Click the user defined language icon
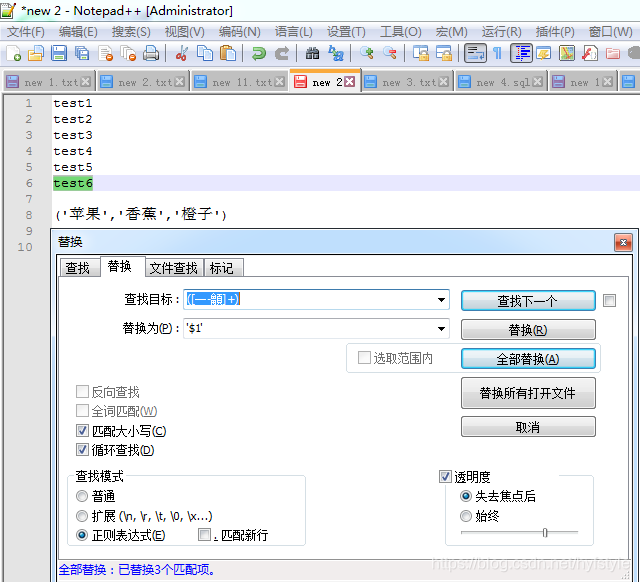The height and width of the screenshot is (582, 640). click(544, 53)
